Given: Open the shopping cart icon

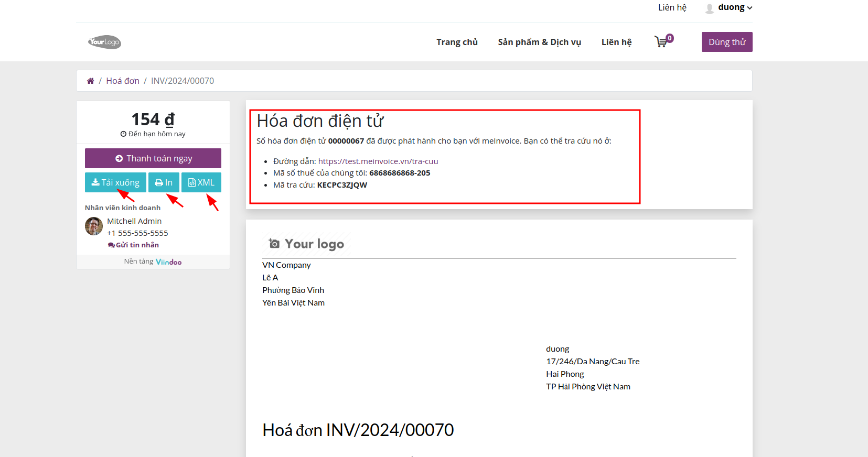Looking at the screenshot, I should pyautogui.click(x=661, y=42).
